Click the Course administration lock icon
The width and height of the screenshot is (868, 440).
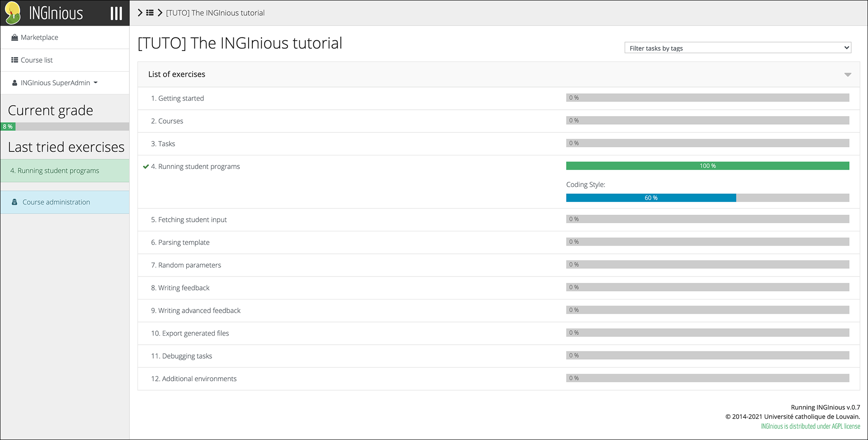[14, 202]
